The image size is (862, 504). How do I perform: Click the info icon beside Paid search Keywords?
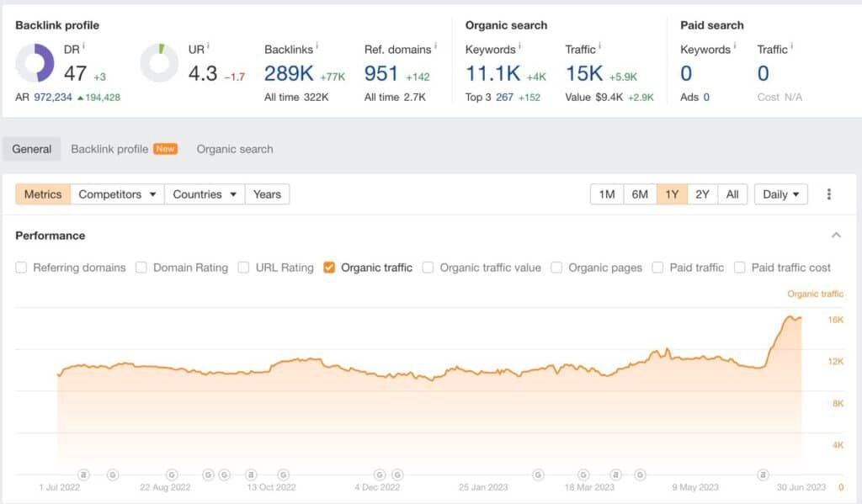click(734, 45)
